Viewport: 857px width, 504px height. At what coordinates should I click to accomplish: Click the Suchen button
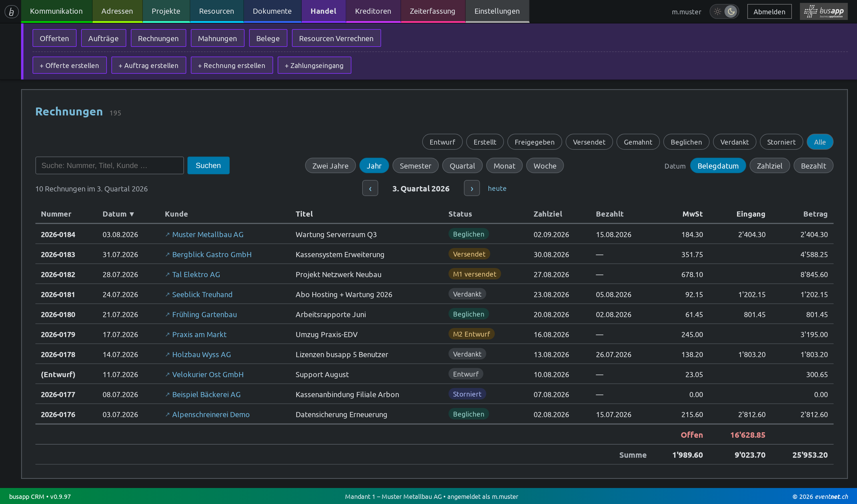point(208,166)
